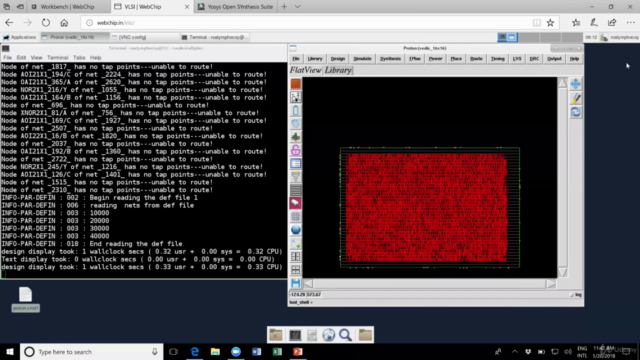The height and width of the screenshot is (360, 640).
Task: Open the Help menu in Proton
Action: pos(574,59)
